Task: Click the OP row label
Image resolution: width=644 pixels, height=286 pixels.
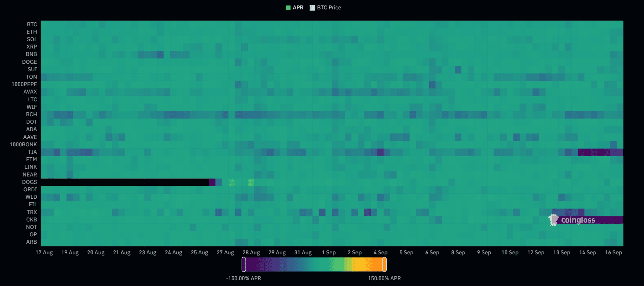Action: tap(34, 234)
